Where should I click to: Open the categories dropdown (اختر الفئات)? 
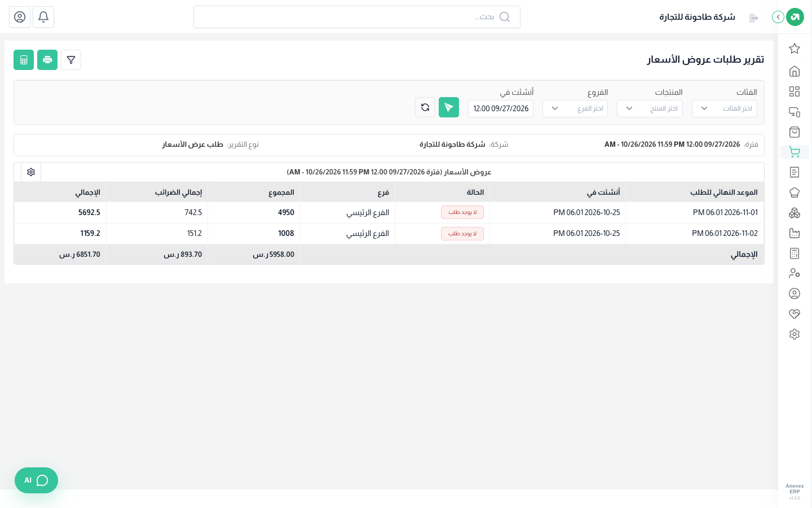[725, 108]
